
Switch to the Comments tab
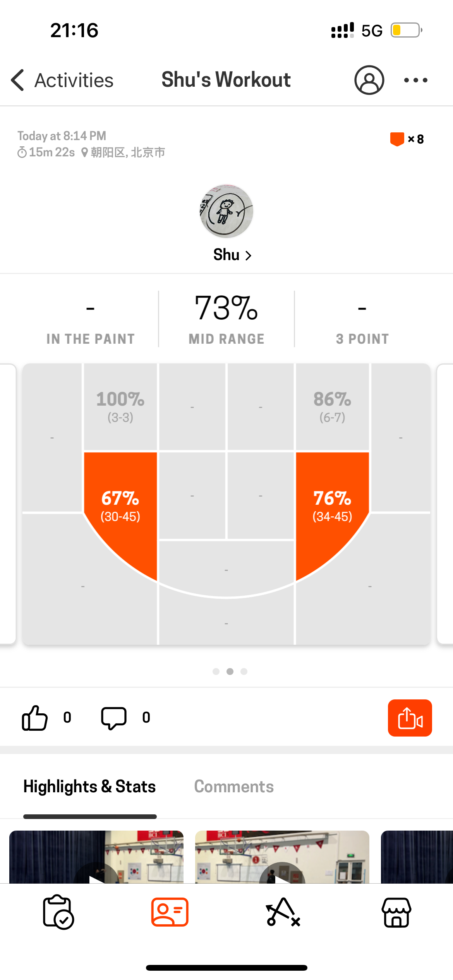point(234,786)
